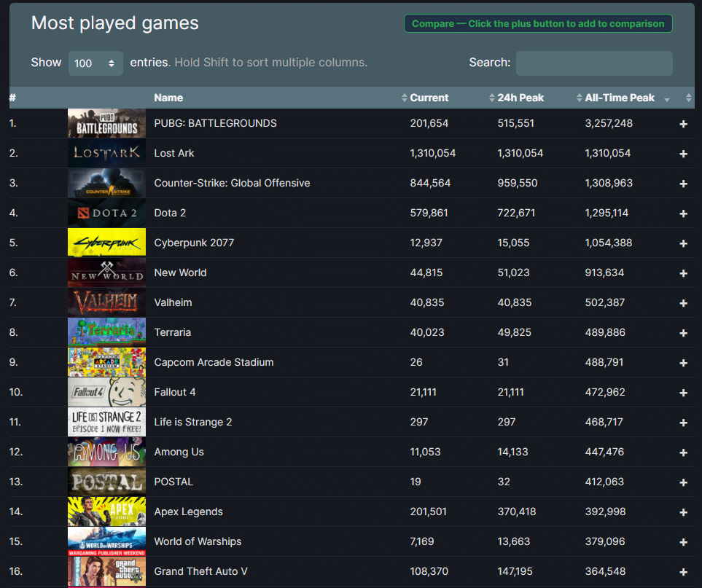Add Grand Theft Auto V to comparison
The height and width of the screenshot is (588, 702).
point(683,572)
